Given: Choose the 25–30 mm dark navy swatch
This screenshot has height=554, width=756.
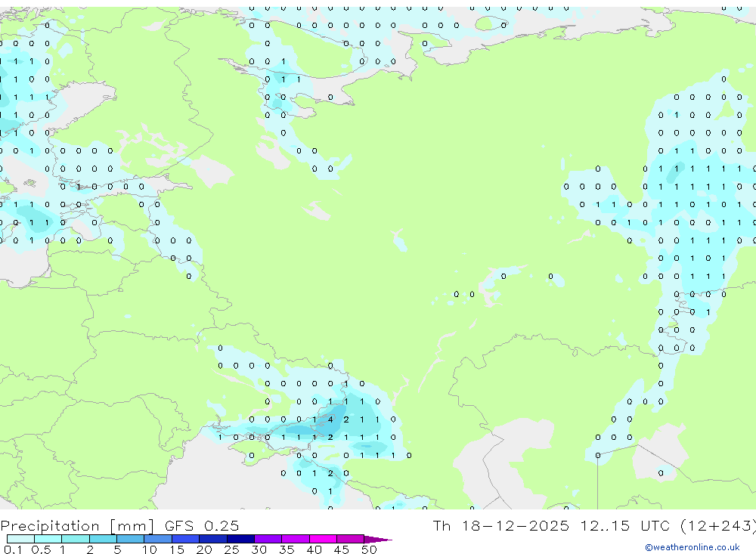Looking at the screenshot, I should point(240,539).
